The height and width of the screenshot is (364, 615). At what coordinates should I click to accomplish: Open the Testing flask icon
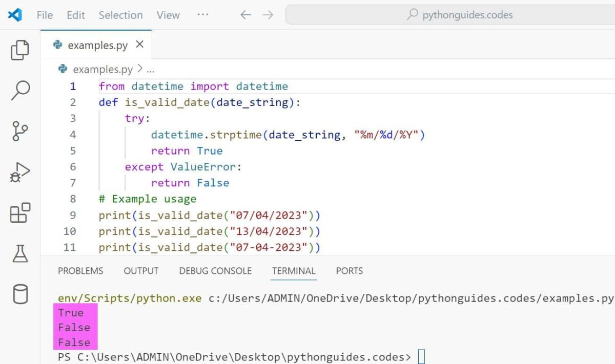point(20,253)
